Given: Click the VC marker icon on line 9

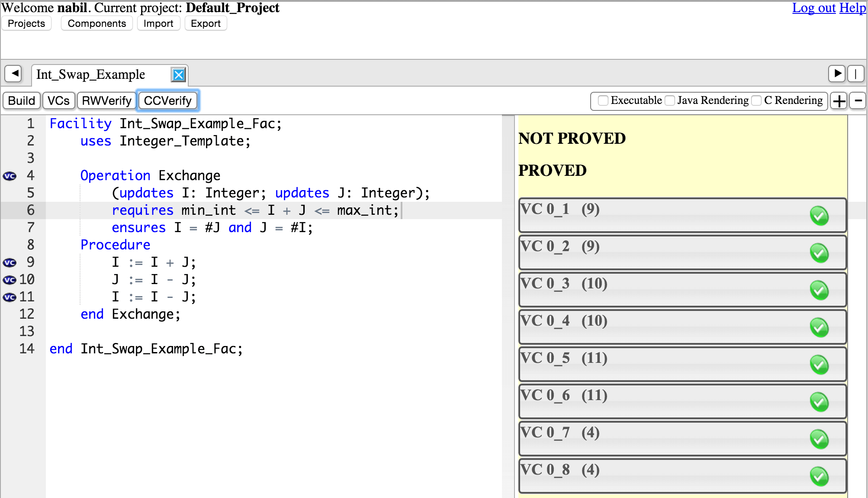Looking at the screenshot, I should (10, 262).
